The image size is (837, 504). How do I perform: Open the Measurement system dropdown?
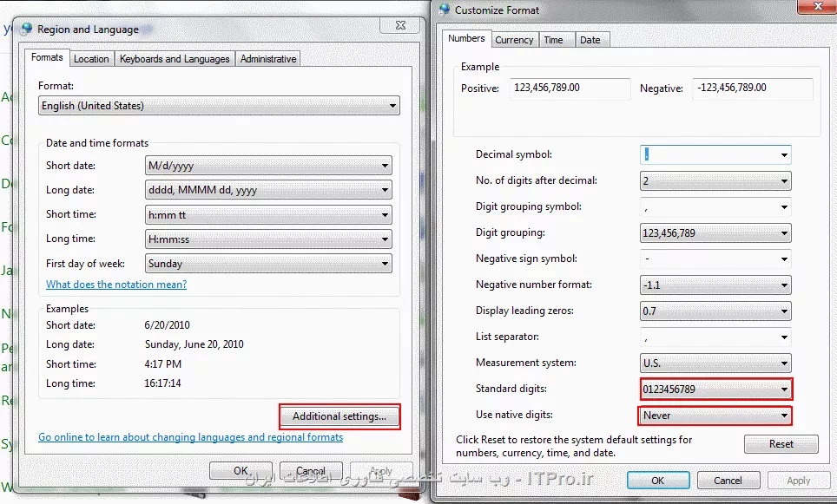pos(715,363)
